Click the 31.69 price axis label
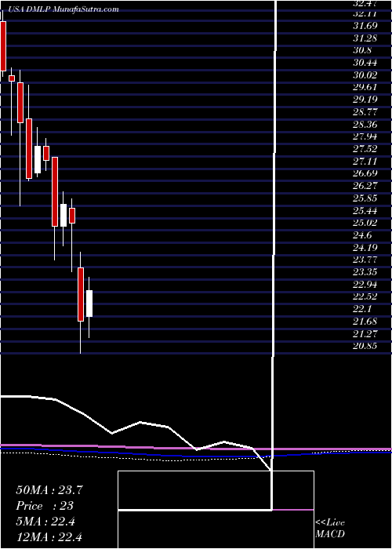This screenshot has width=392, height=549. point(365,26)
